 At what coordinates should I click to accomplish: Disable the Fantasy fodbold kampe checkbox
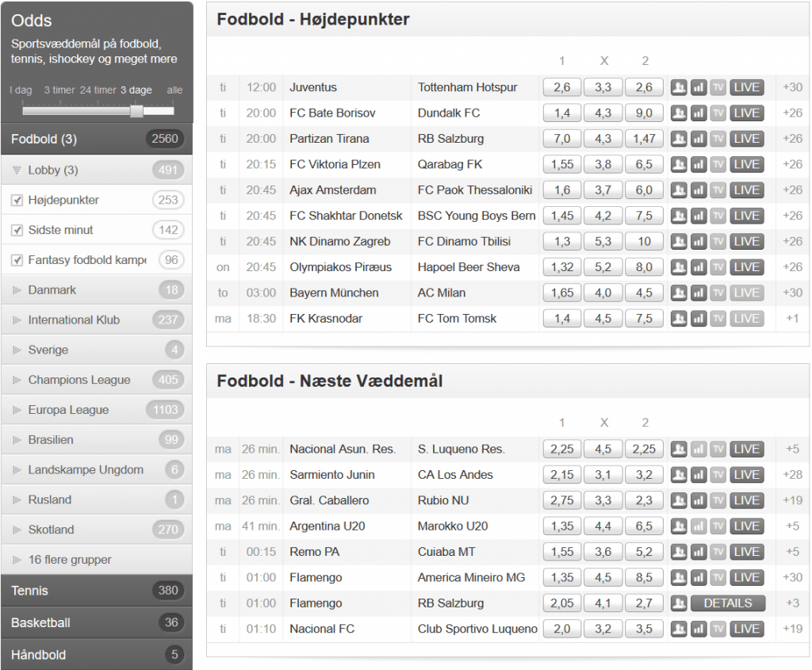(17, 260)
